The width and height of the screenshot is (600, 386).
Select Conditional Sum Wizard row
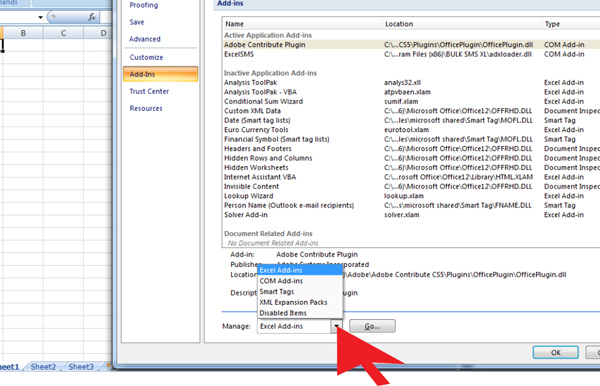click(x=411, y=101)
